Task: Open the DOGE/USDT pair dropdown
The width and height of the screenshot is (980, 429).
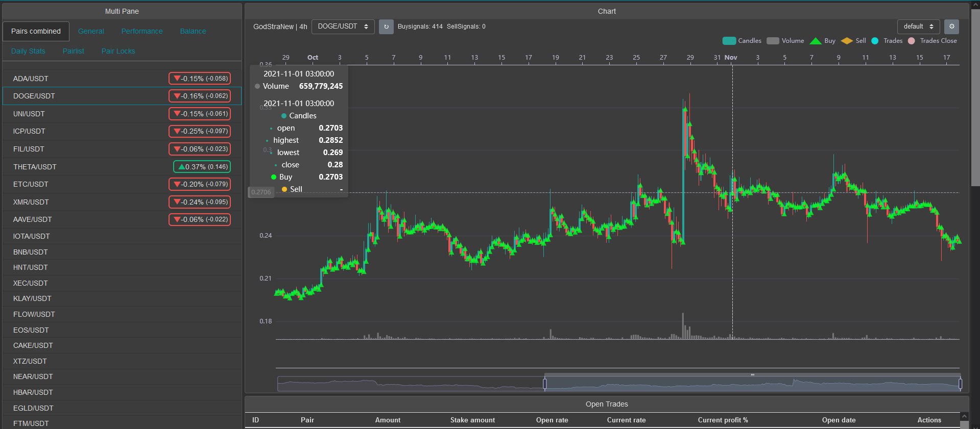Action: coord(343,27)
